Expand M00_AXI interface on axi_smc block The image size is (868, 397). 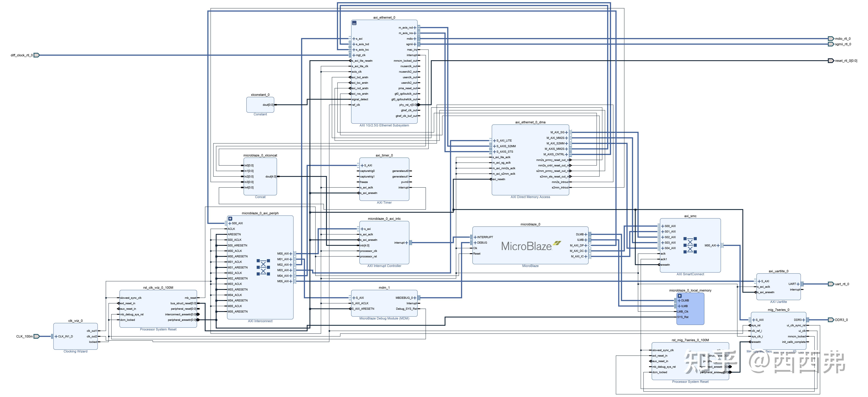pyautogui.click(x=718, y=245)
